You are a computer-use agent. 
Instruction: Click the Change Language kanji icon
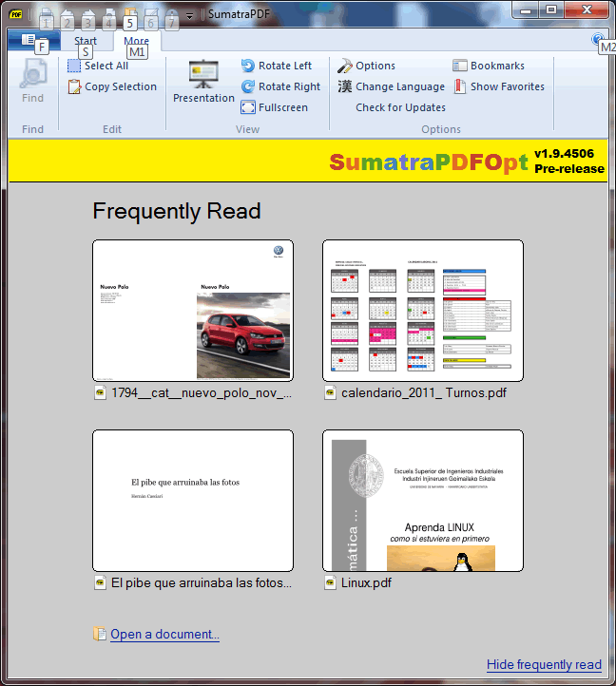coord(345,86)
